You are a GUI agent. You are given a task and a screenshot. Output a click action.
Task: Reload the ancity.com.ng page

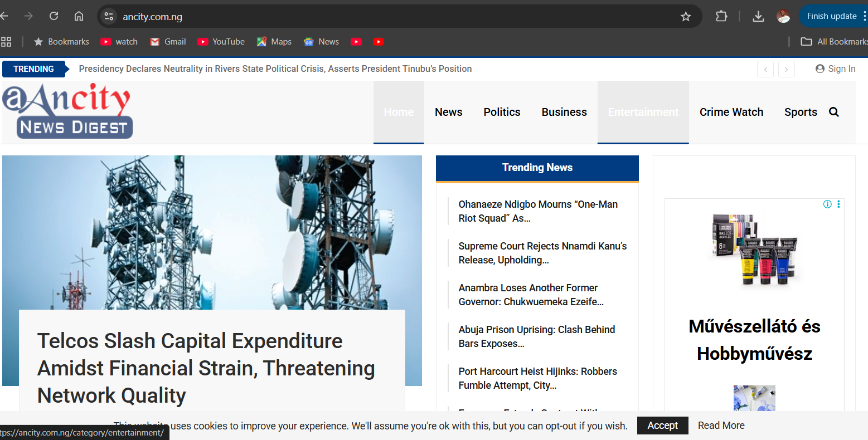pyautogui.click(x=54, y=16)
